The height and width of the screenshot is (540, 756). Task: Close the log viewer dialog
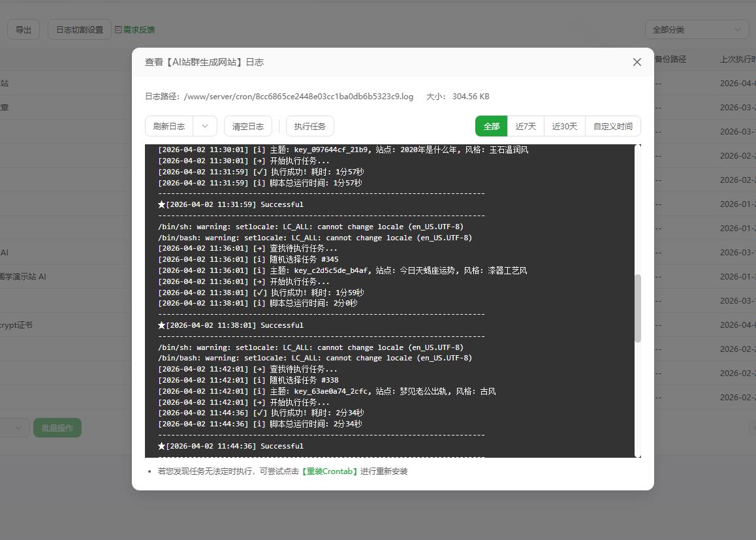[x=637, y=62]
